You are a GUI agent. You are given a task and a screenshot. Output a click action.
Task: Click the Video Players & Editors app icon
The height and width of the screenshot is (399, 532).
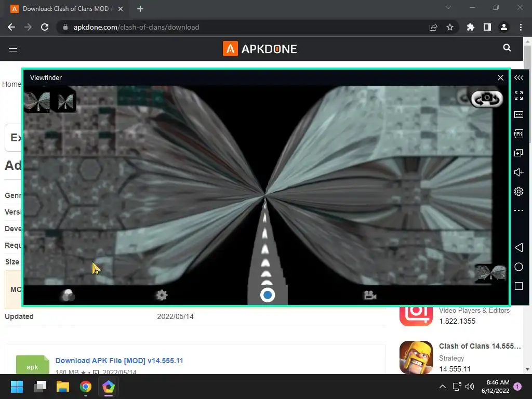[416, 316]
